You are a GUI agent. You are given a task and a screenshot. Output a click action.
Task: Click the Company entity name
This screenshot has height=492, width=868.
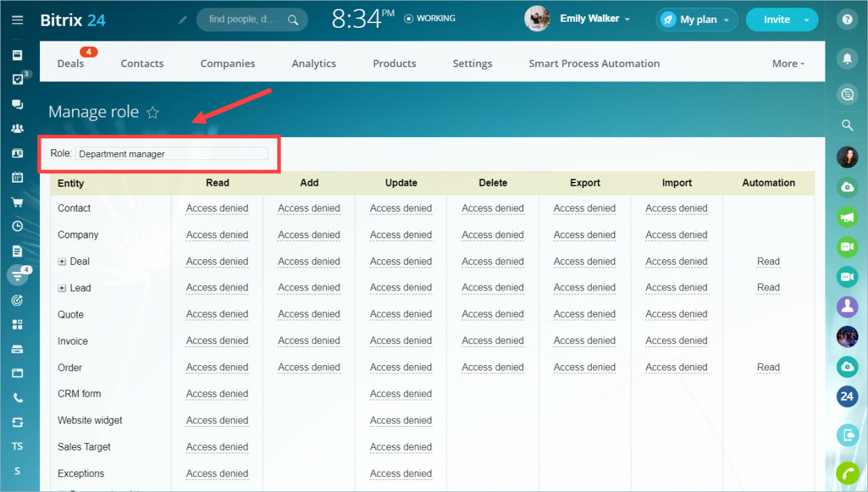pos(78,235)
